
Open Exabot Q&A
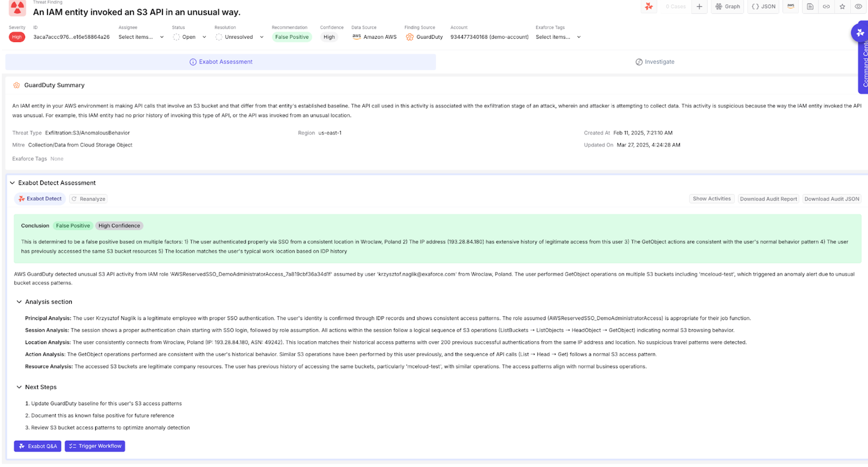[x=38, y=446]
